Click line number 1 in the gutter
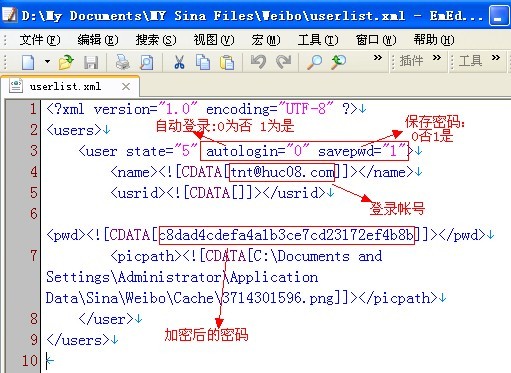511x373 pixels. coord(33,109)
